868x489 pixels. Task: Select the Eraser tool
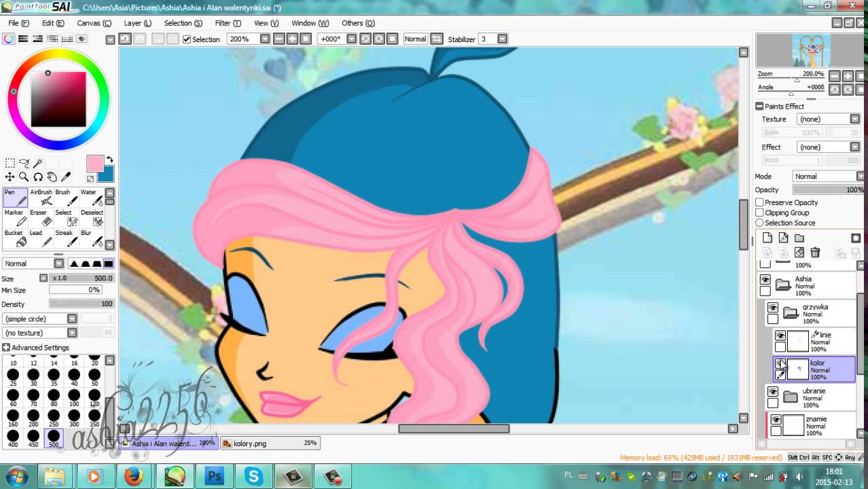41,218
